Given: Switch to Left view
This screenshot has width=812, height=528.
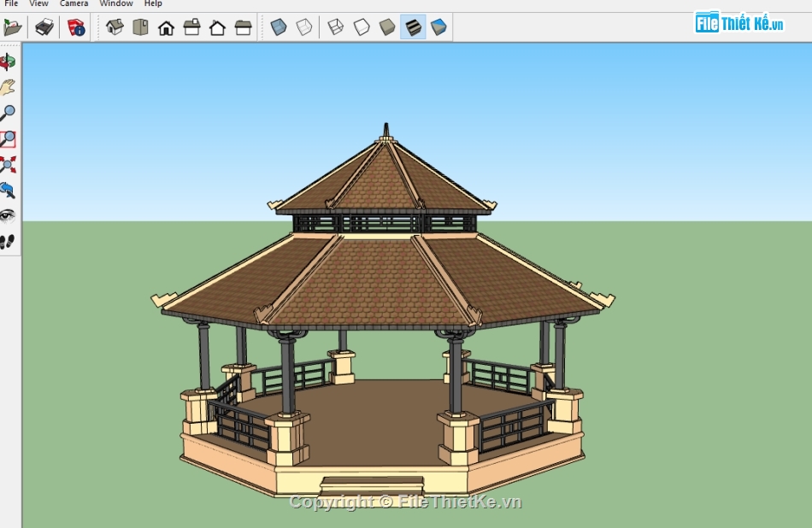Looking at the screenshot, I should click(243, 27).
